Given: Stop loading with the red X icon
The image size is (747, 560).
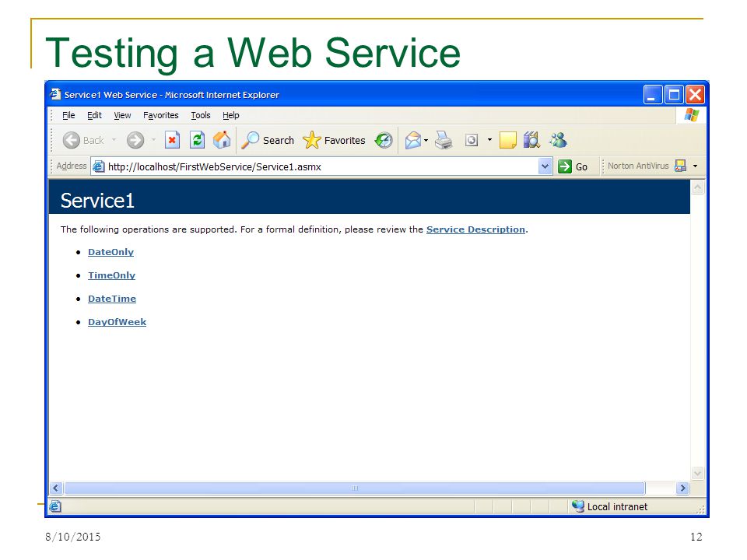Looking at the screenshot, I should tap(172, 140).
